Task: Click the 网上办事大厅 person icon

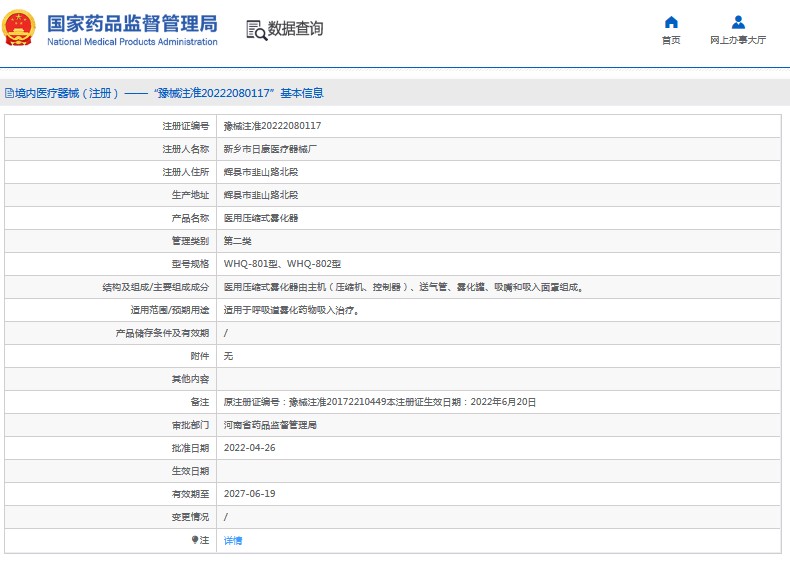Action: coord(738,22)
